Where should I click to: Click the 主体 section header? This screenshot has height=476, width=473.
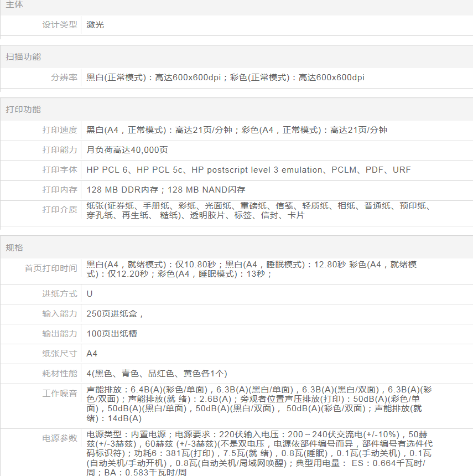[x=14, y=4]
